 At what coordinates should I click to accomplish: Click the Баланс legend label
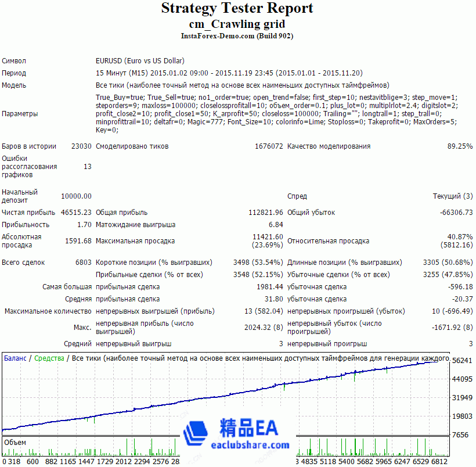15,358
